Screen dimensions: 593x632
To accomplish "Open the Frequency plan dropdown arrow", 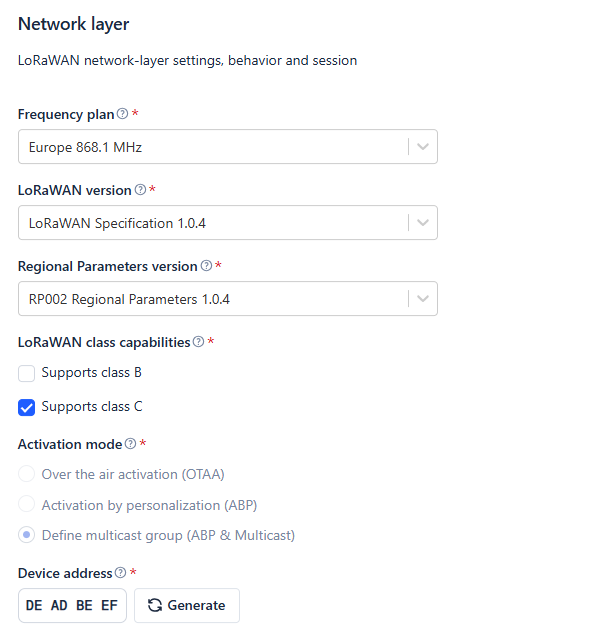I will [422, 147].
